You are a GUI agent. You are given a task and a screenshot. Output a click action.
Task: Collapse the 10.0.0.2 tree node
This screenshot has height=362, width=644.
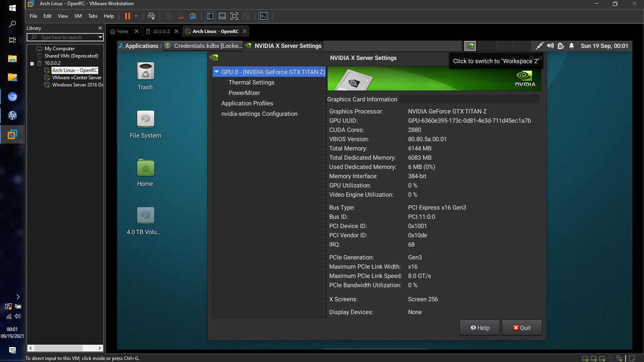coord(32,64)
